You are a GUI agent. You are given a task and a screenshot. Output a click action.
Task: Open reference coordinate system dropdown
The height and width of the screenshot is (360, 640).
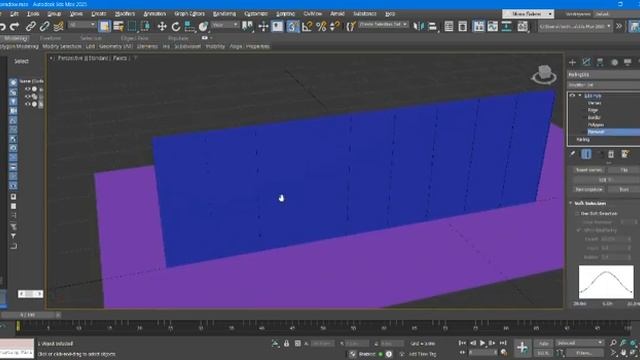click(x=225, y=25)
